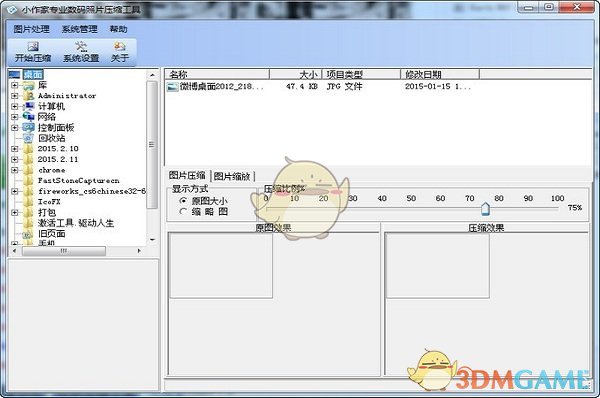Click the 2015.2.10 folder icon
The image size is (600, 398).
click(x=28, y=148)
